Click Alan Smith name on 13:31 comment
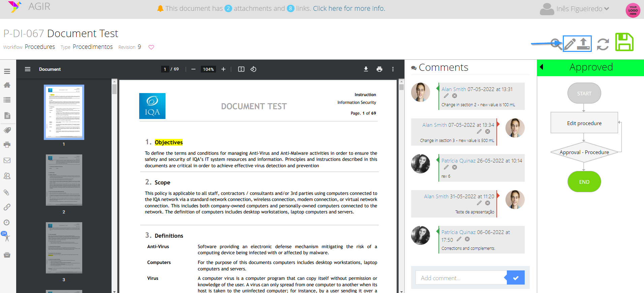The width and height of the screenshot is (644, 293). tap(454, 89)
